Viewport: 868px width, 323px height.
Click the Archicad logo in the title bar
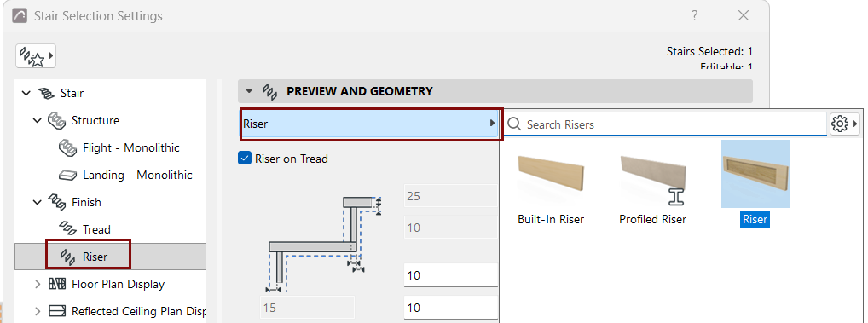(x=20, y=15)
